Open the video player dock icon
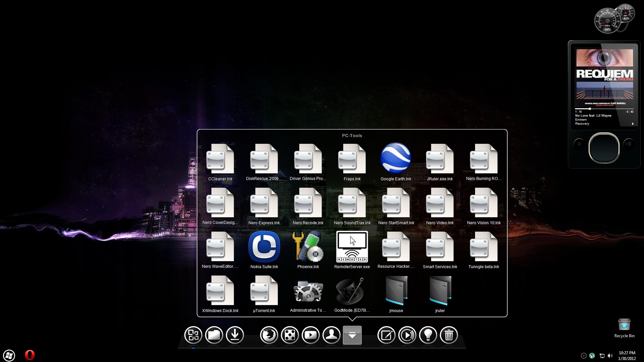 pos(311,335)
